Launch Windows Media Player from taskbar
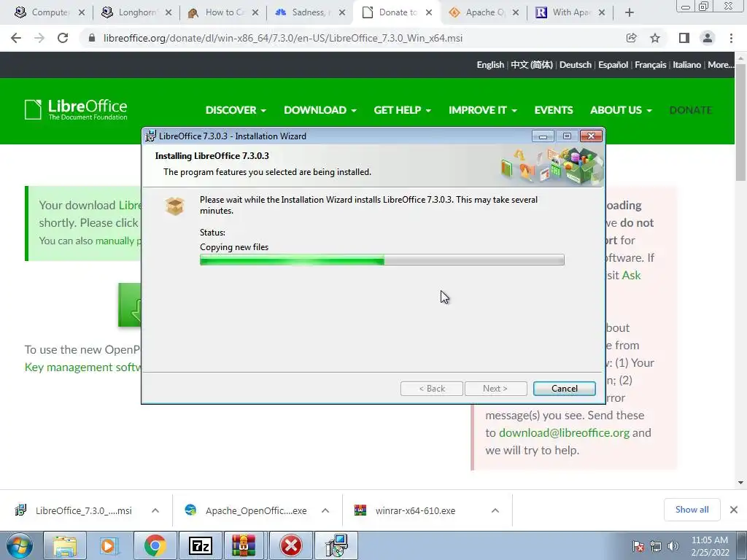This screenshot has width=747, height=560. click(x=109, y=545)
